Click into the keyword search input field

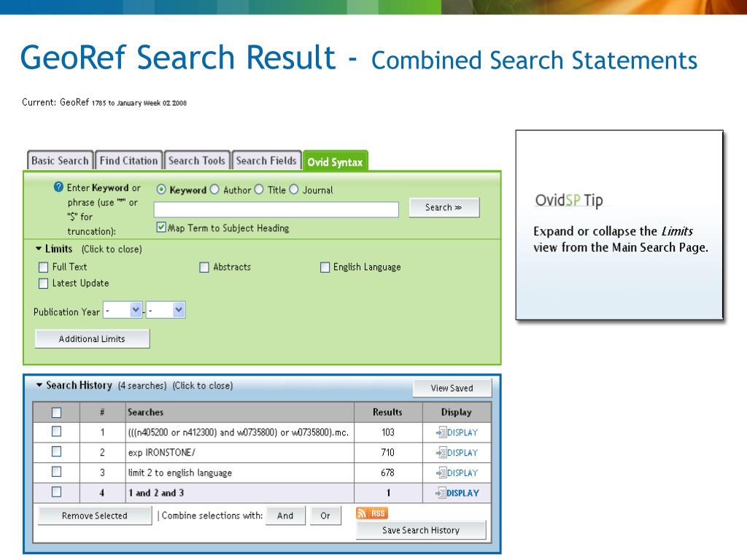click(276, 209)
